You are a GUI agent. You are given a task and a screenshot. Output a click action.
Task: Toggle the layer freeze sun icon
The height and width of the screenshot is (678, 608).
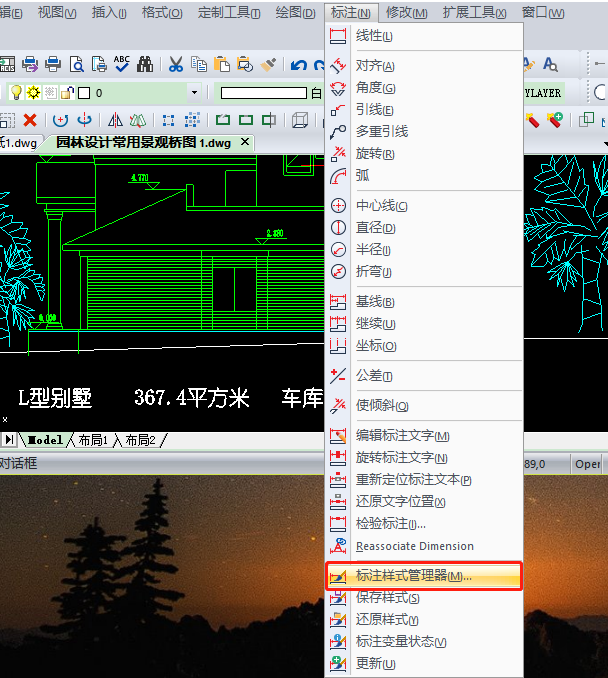coord(33,93)
